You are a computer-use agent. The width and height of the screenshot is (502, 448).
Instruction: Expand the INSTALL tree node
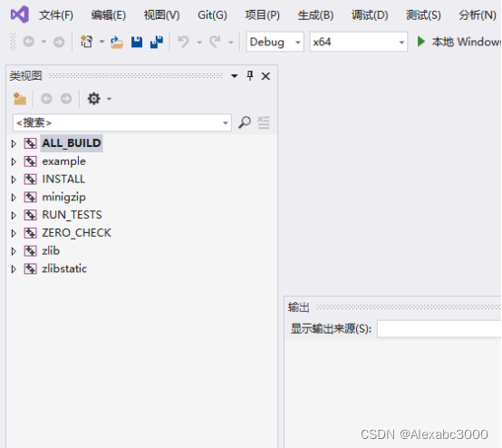[x=14, y=180]
